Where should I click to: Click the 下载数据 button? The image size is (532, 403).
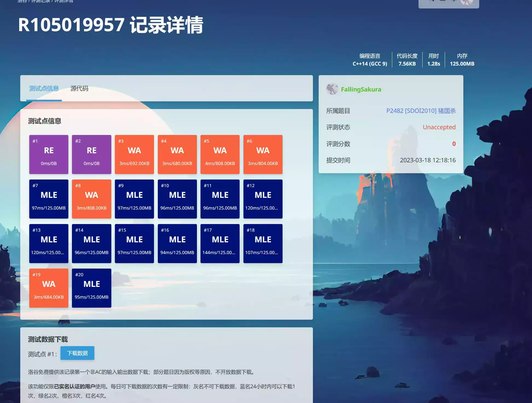coord(77,353)
